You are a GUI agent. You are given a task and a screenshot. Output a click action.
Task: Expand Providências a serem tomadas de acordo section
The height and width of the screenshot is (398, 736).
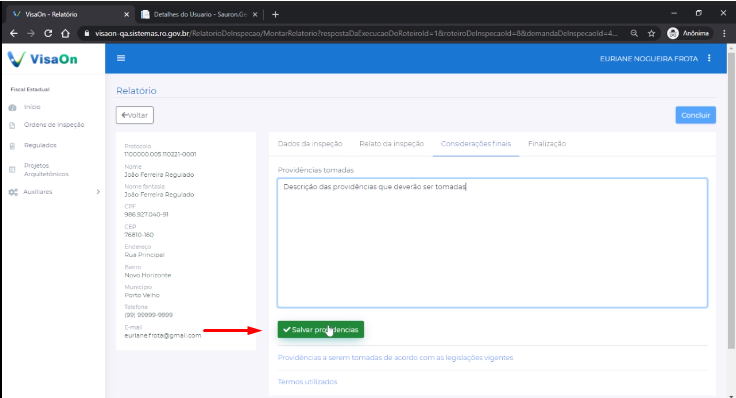(x=395, y=358)
